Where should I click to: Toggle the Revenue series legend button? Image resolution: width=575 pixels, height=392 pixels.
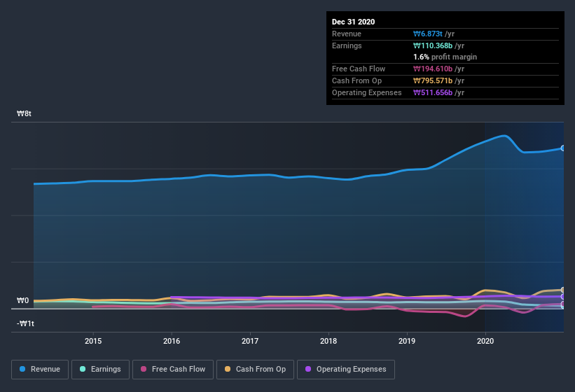coord(40,370)
